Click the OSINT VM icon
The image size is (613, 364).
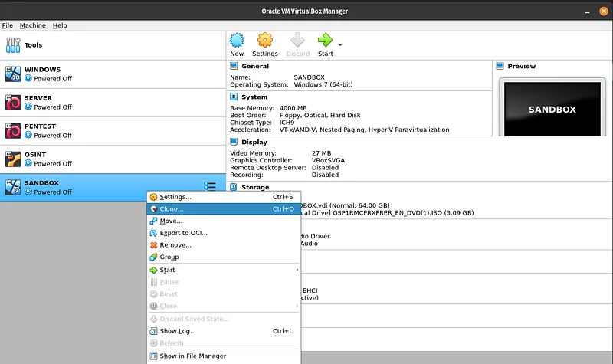(x=13, y=159)
